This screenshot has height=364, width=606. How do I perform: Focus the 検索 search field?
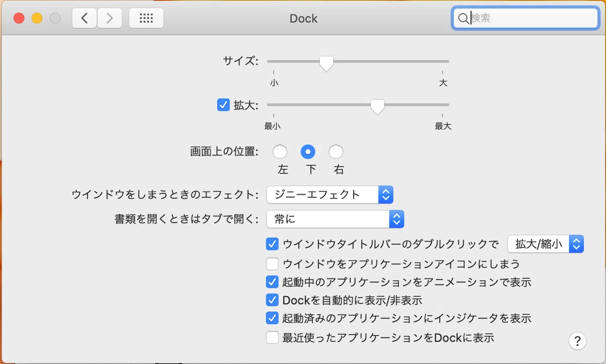pos(525,19)
